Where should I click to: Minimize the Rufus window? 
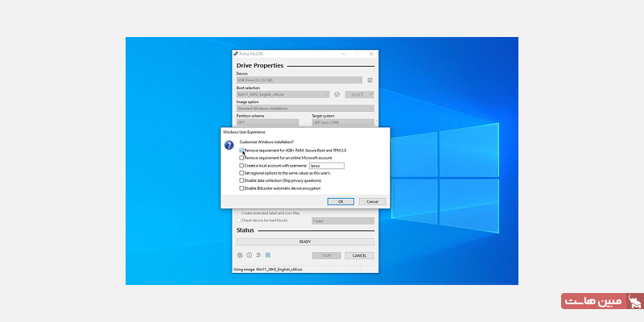(343, 54)
